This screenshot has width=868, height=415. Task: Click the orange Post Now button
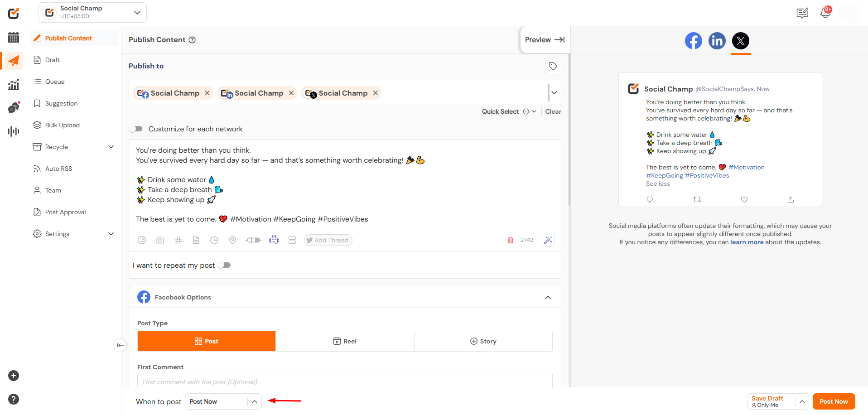tap(834, 401)
